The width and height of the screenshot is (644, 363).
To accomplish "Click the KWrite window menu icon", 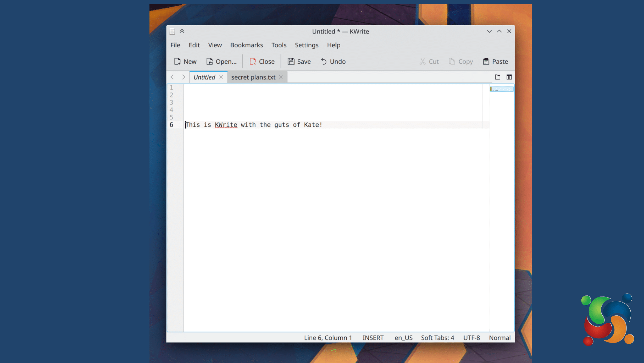I will click(x=172, y=31).
